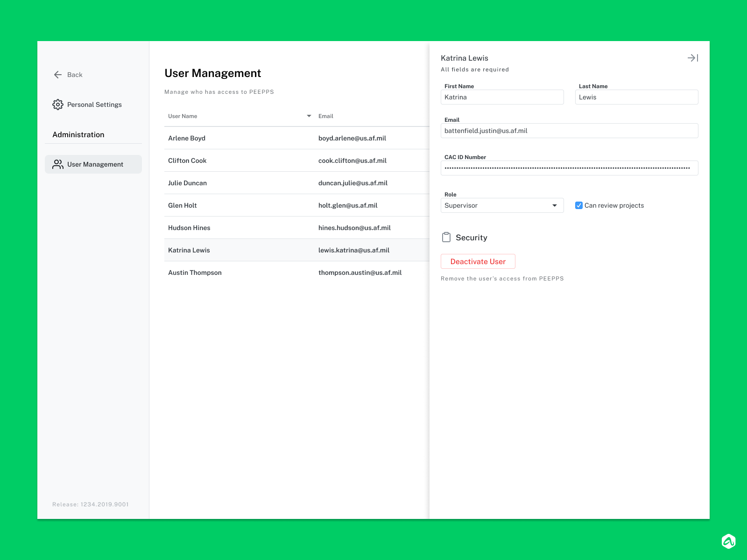Click email boyd.arlene@us.af.mil

click(x=352, y=138)
